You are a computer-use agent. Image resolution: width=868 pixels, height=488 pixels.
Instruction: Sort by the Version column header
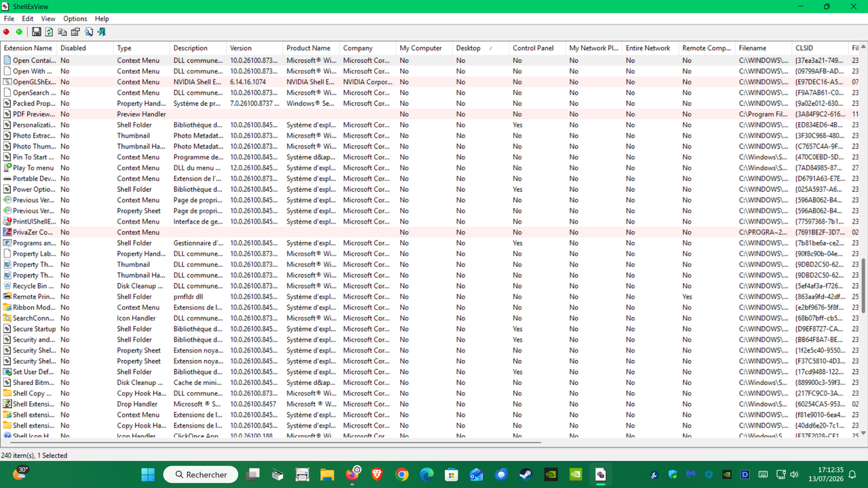coord(255,48)
